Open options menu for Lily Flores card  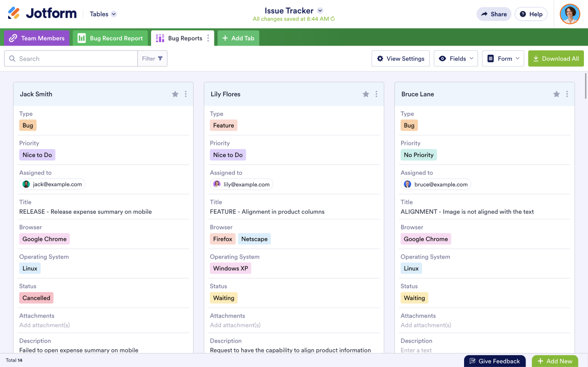[x=376, y=94]
